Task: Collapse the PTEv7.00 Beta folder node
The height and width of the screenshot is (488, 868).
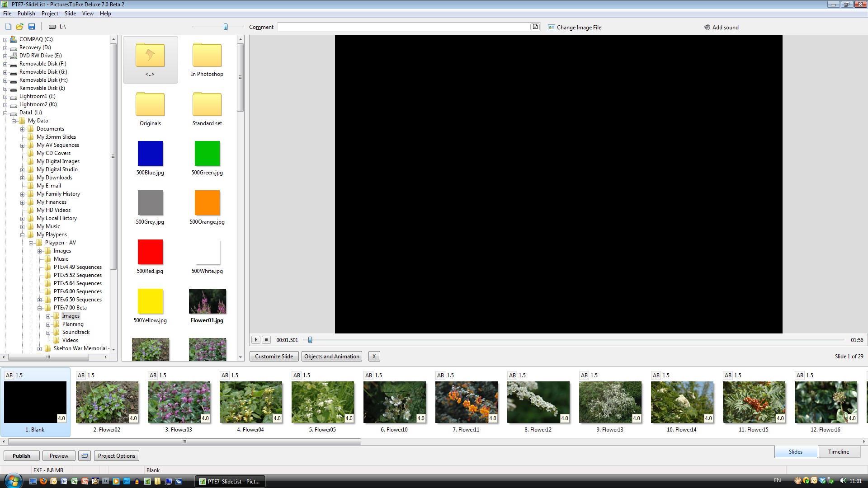Action: (x=39, y=308)
